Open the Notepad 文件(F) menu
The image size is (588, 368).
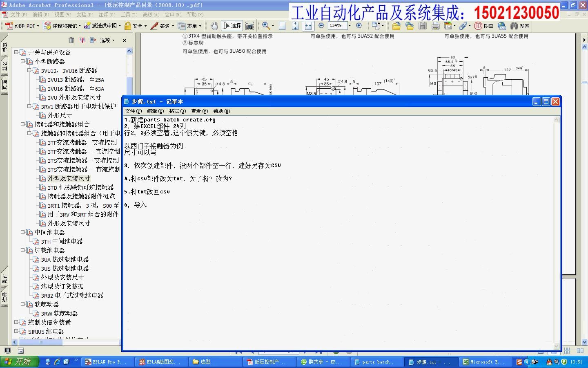point(133,111)
